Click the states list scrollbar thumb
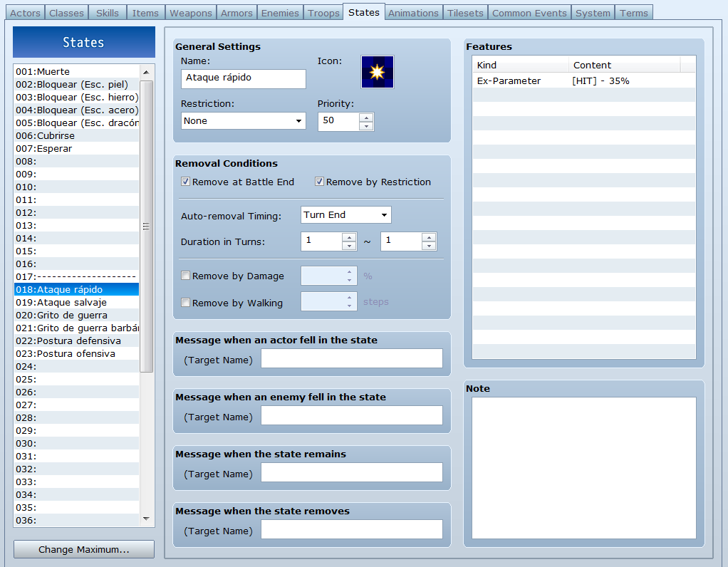This screenshot has height=567, width=728. [x=146, y=226]
